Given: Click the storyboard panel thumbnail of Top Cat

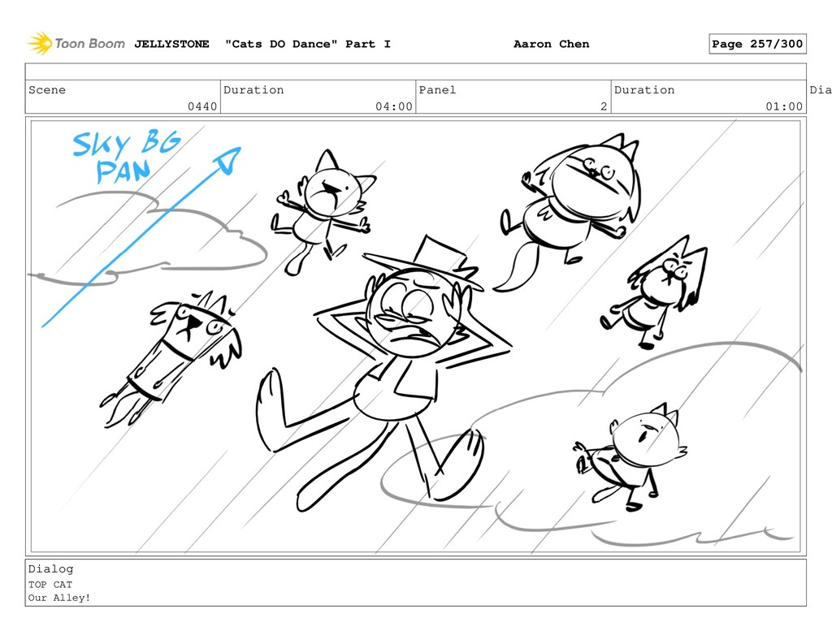Looking at the screenshot, I should (x=415, y=336).
